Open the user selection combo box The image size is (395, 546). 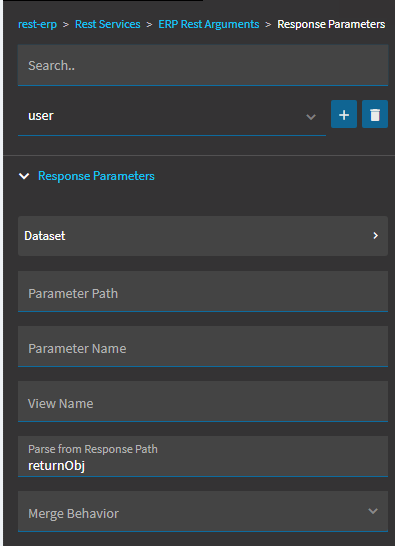(x=172, y=116)
